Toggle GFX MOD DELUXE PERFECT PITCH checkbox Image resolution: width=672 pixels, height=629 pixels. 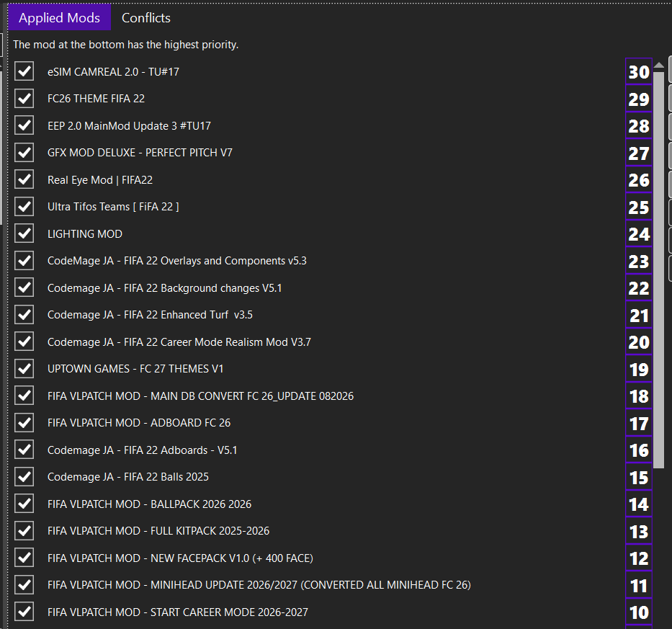coord(24,152)
